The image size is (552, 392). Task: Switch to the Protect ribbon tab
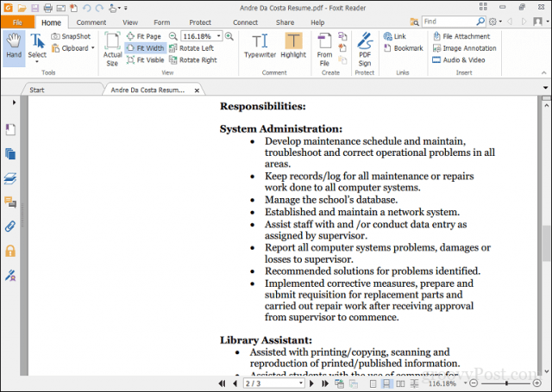tap(200, 22)
